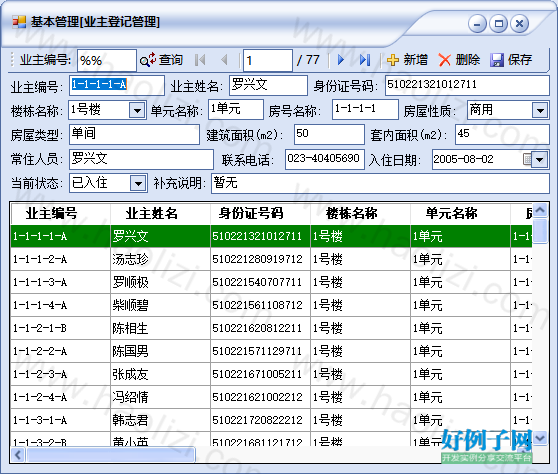
Task: Expand the 房屋性质 dropdown
Action: pos(540,110)
